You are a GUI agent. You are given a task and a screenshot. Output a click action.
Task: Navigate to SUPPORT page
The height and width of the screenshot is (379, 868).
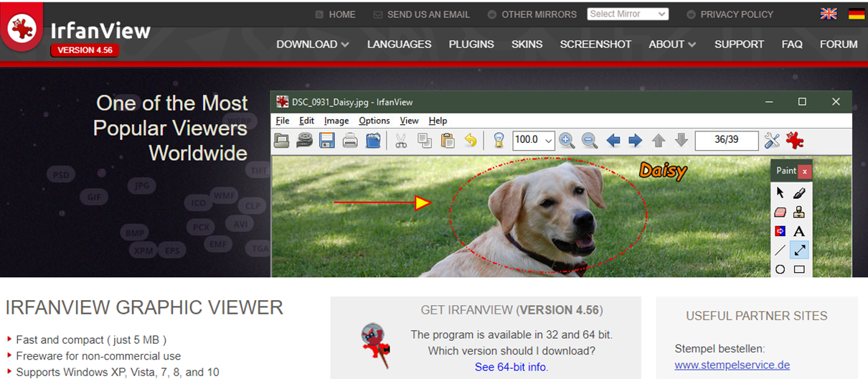pos(739,44)
